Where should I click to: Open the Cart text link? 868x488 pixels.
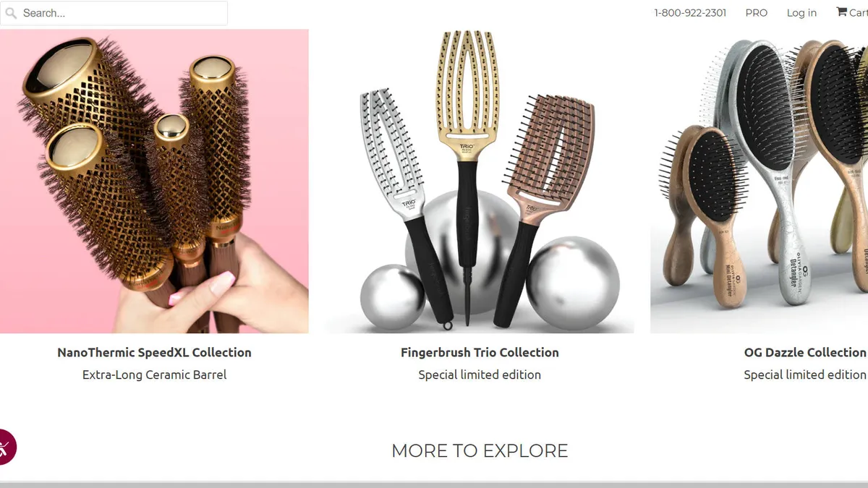coord(858,13)
